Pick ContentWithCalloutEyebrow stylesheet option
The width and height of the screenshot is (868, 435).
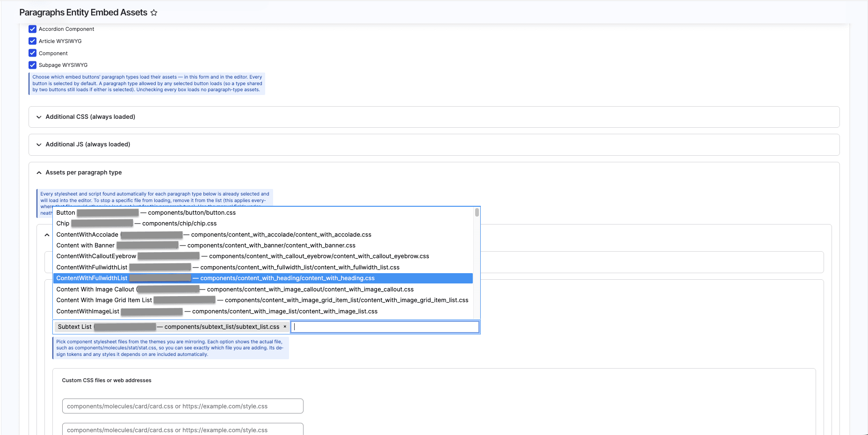point(263,256)
